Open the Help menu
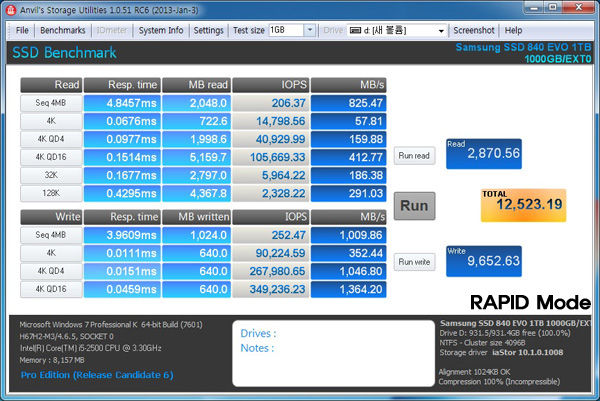 coord(513,30)
